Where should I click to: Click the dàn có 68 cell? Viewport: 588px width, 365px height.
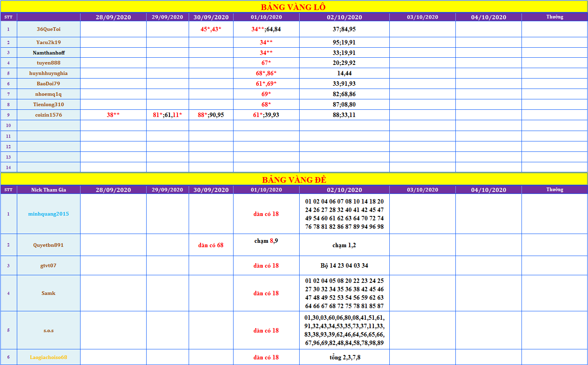(x=211, y=245)
